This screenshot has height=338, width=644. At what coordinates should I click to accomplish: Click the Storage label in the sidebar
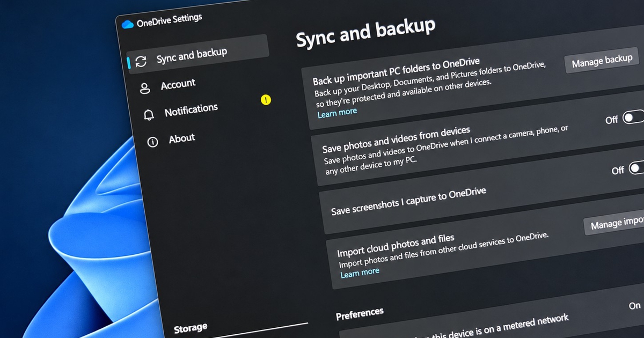(191, 327)
